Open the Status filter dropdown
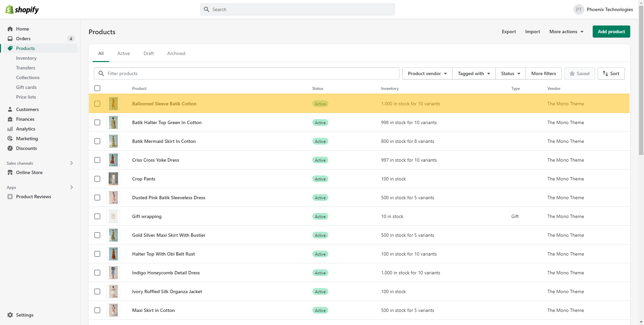The height and width of the screenshot is (325, 644). click(x=511, y=73)
